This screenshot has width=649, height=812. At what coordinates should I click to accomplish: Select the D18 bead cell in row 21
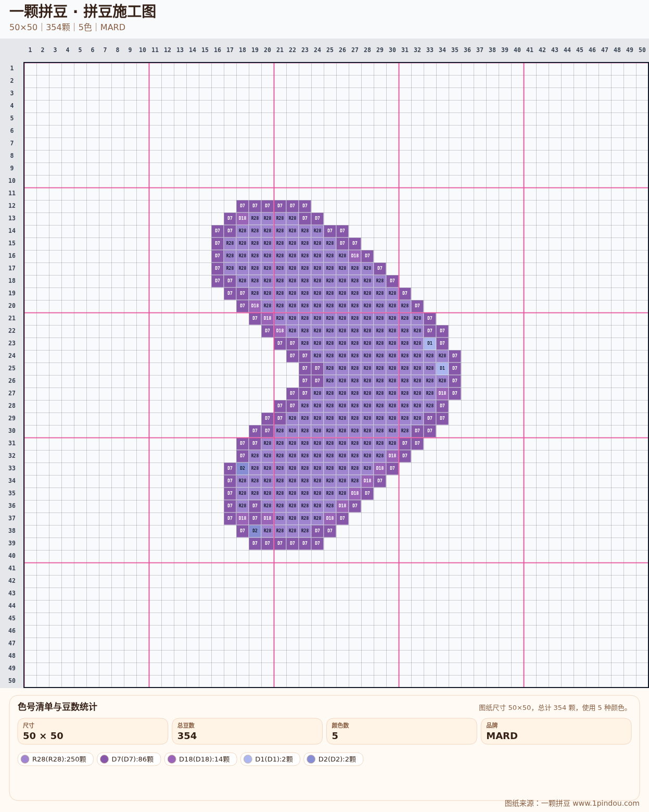click(x=268, y=318)
